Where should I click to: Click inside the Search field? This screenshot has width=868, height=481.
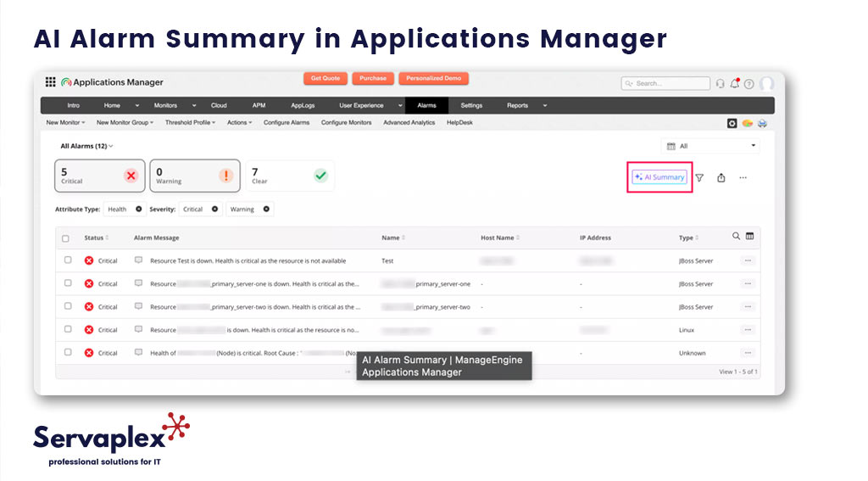click(665, 84)
